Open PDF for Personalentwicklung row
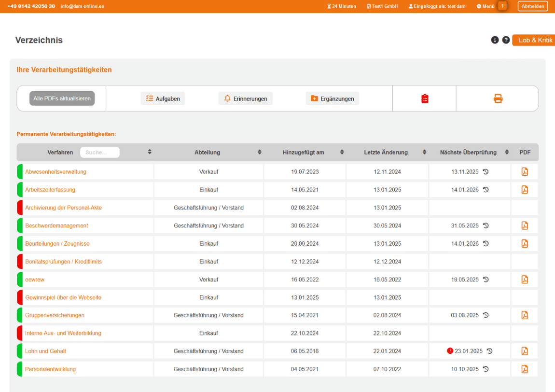The width and height of the screenshot is (555, 392). 525,369
